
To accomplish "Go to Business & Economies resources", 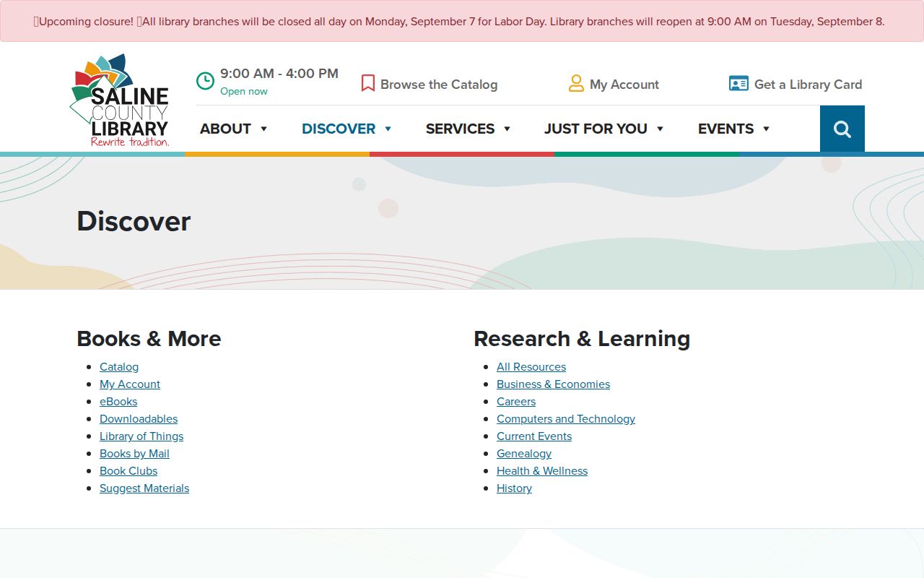I will (x=553, y=384).
